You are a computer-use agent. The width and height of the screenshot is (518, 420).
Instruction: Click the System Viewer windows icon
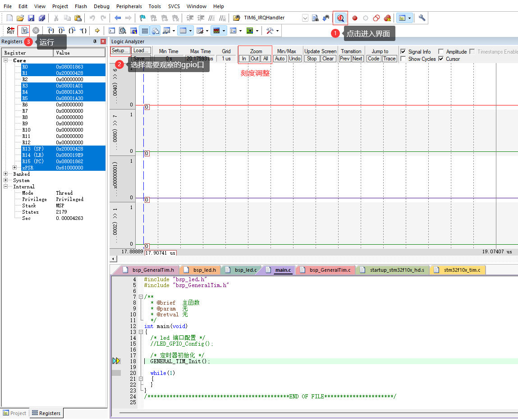[250, 31]
